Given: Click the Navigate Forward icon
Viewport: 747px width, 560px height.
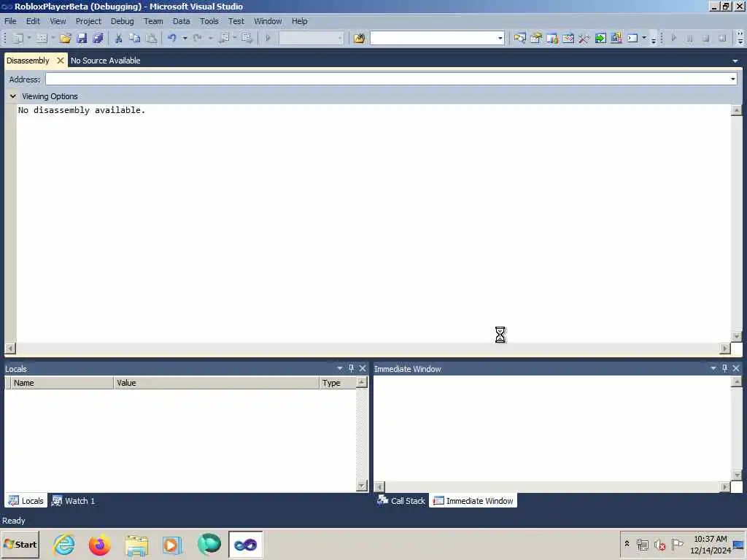Looking at the screenshot, I should point(247,38).
